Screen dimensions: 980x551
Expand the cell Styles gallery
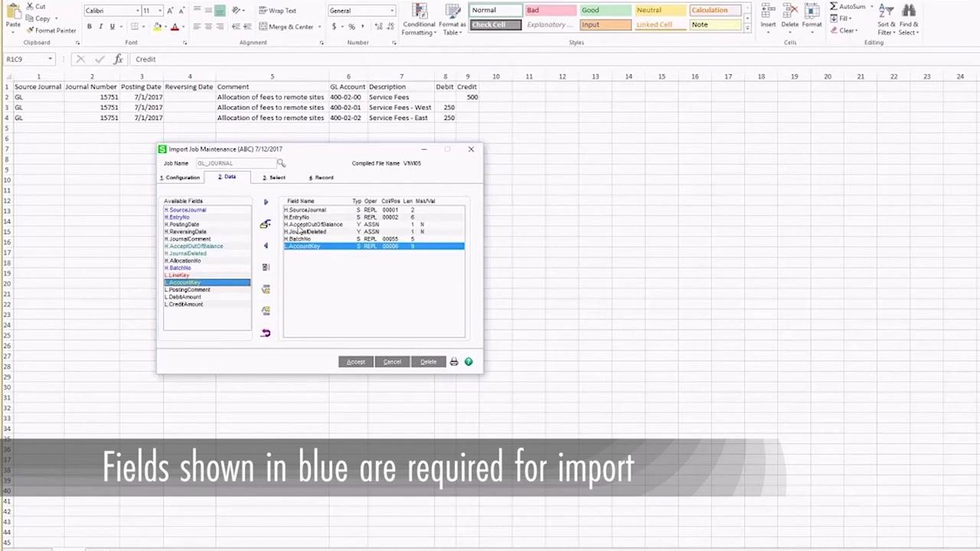click(x=747, y=28)
